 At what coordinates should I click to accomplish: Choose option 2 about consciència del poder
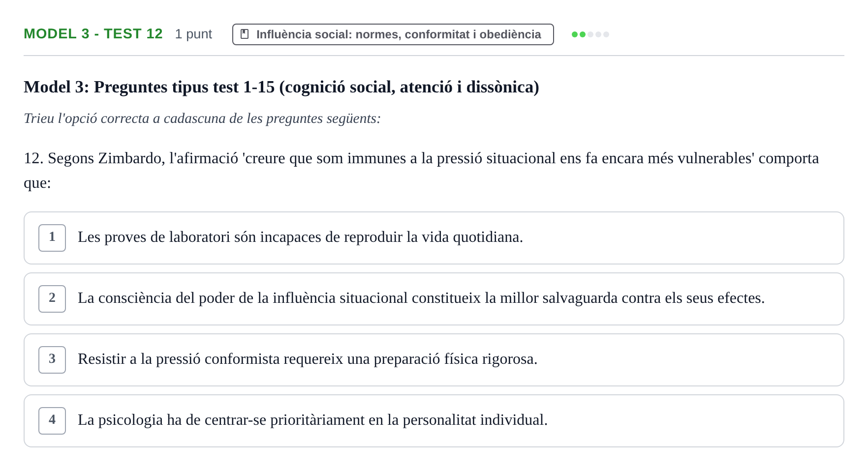tap(434, 299)
